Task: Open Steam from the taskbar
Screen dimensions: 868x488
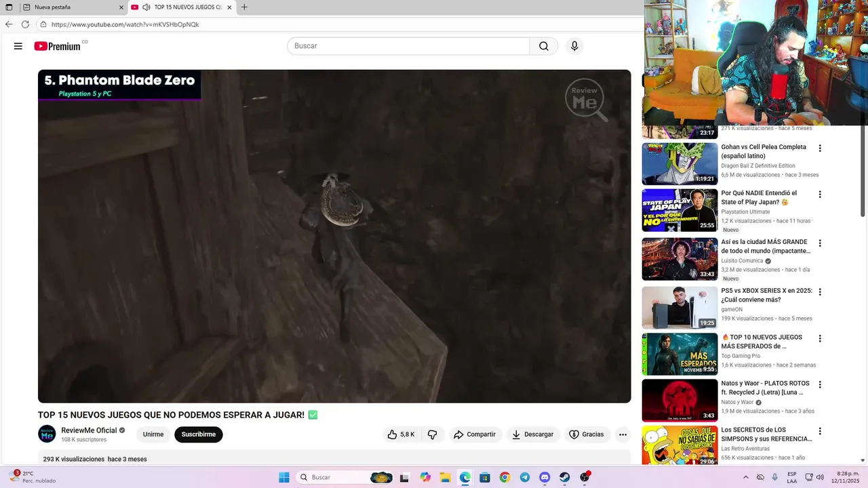Action: (564, 477)
